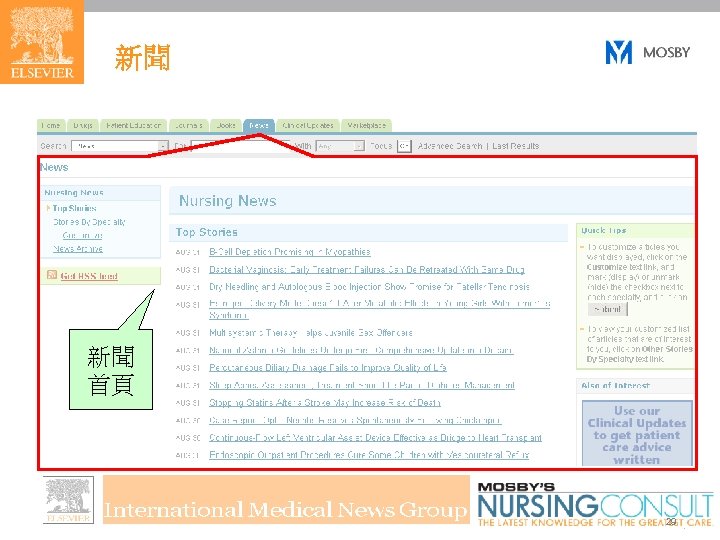Image resolution: width=720 pixels, height=540 pixels.
Task: Click the Nursing News page heading
Action: tap(228, 201)
